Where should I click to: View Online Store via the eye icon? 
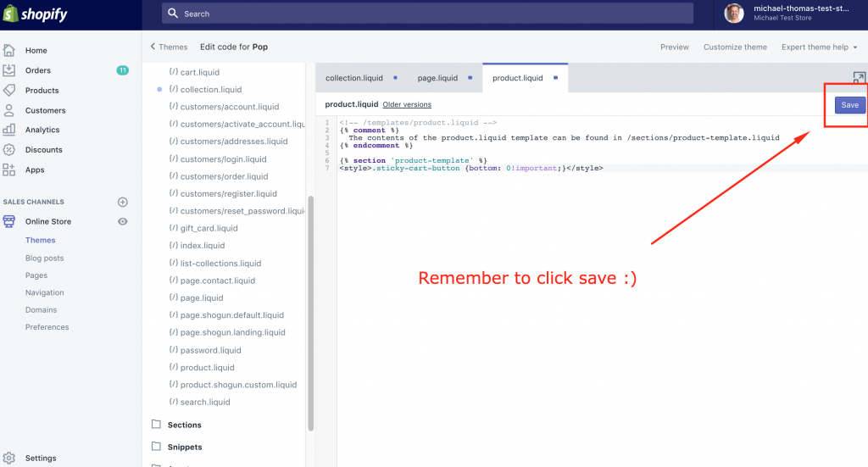[123, 221]
